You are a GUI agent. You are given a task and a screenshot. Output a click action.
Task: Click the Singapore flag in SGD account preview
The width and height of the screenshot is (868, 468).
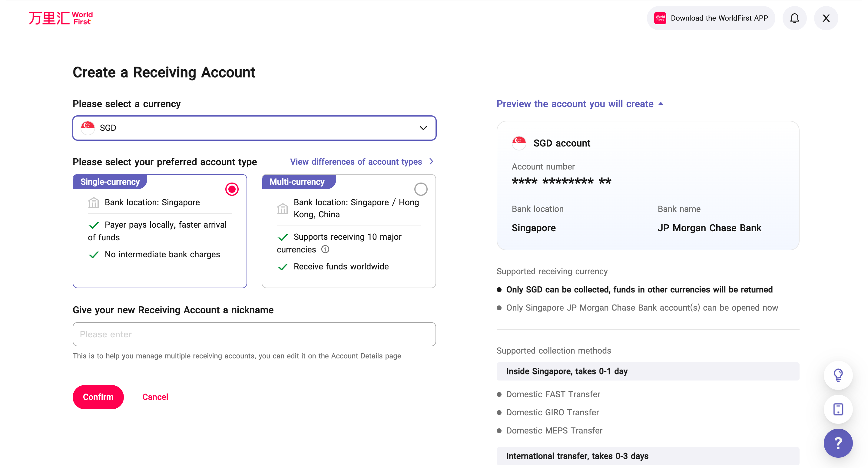tap(518, 143)
